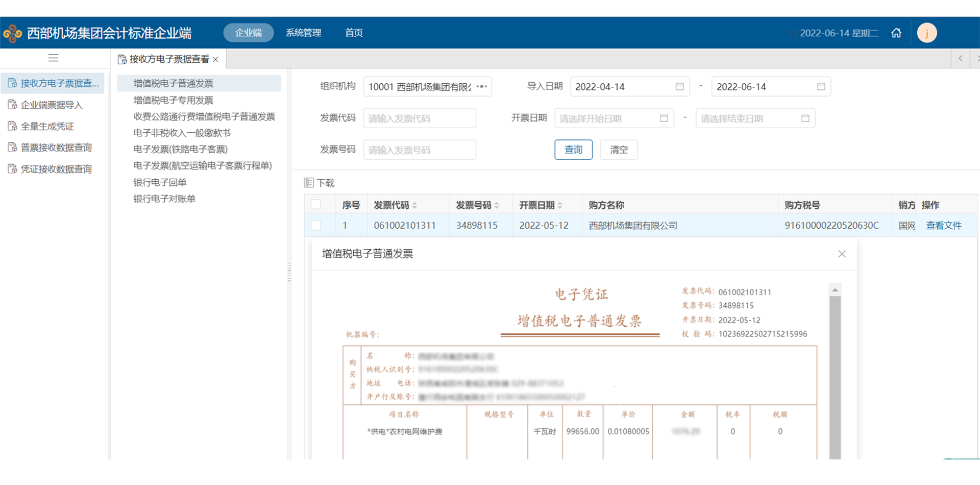Close the invoice preview dialog
Image resolution: width=980 pixels, height=485 pixels.
[842, 254]
